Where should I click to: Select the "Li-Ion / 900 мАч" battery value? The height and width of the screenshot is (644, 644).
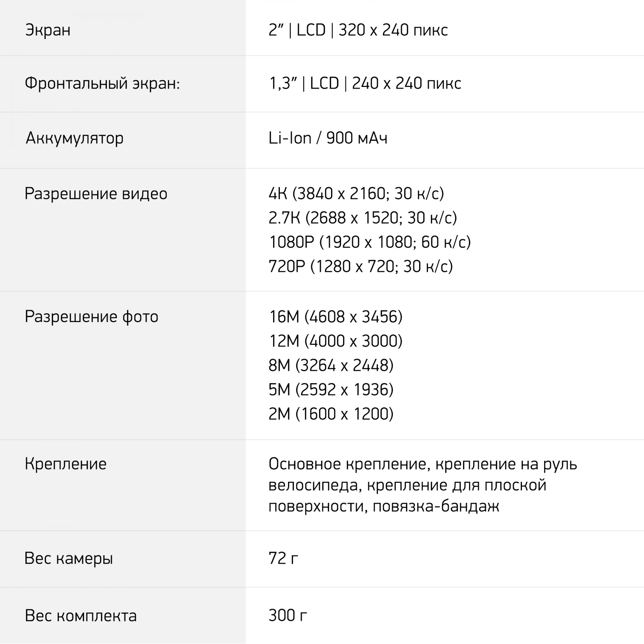(328, 138)
